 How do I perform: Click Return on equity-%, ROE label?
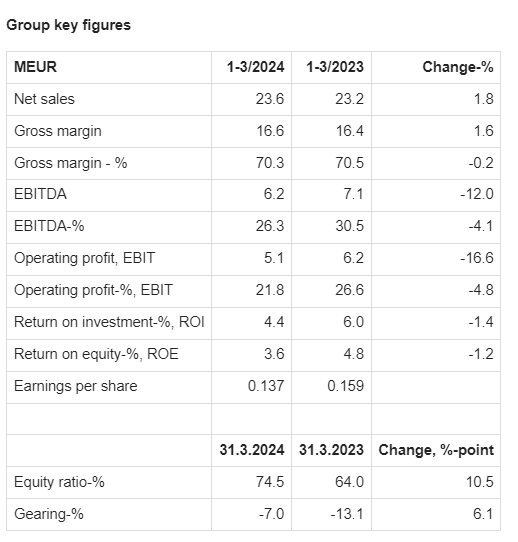coord(96,354)
